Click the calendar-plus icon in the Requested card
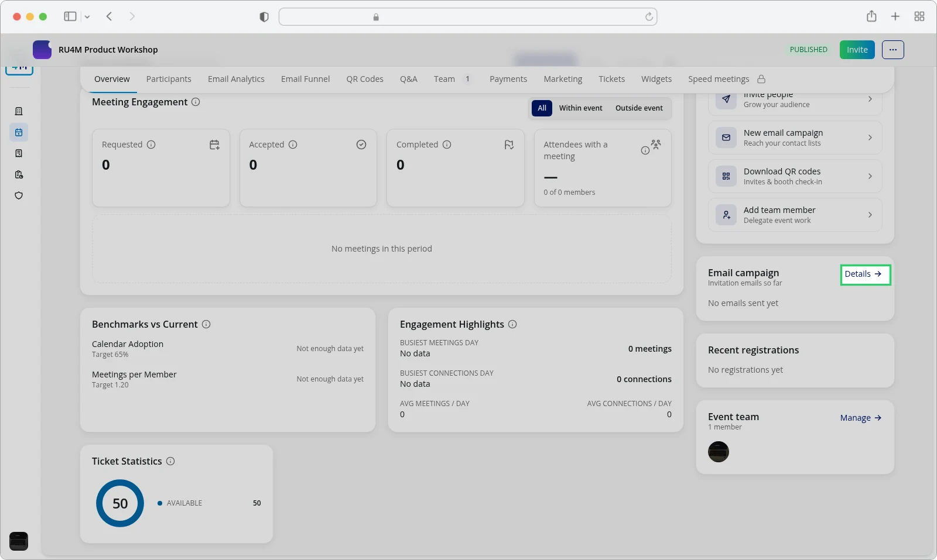 pos(215,145)
